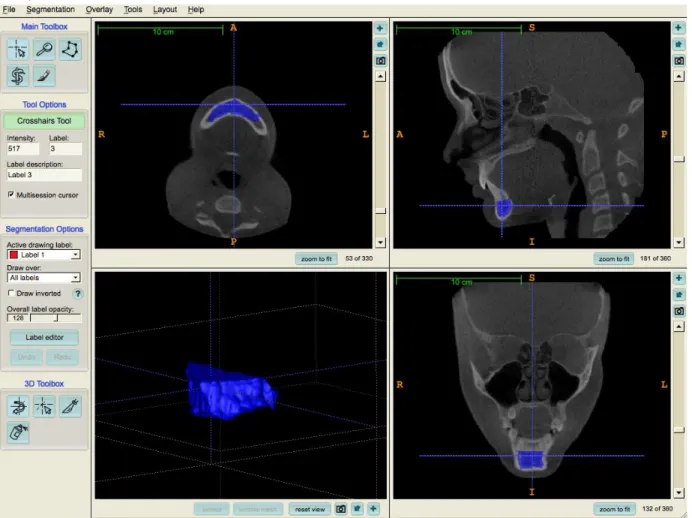
Task: Click the red Label 1 color swatch
Action: click(x=14, y=255)
